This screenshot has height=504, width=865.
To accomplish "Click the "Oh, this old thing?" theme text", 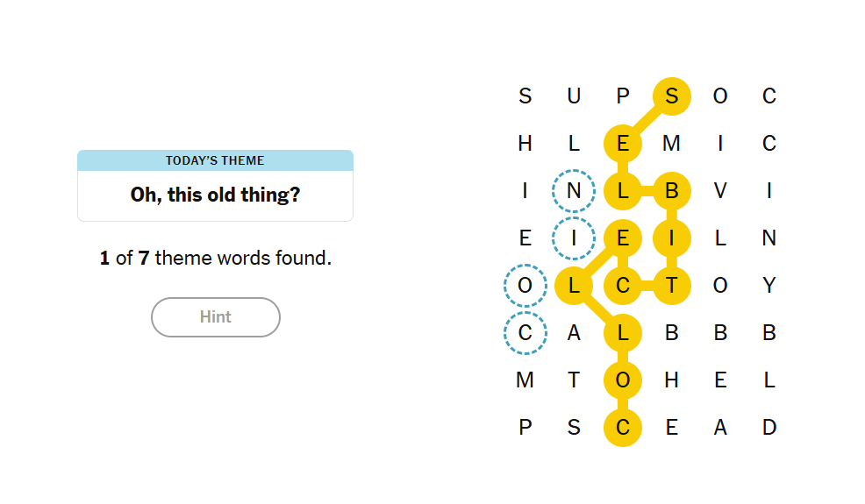I will coord(215,195).
